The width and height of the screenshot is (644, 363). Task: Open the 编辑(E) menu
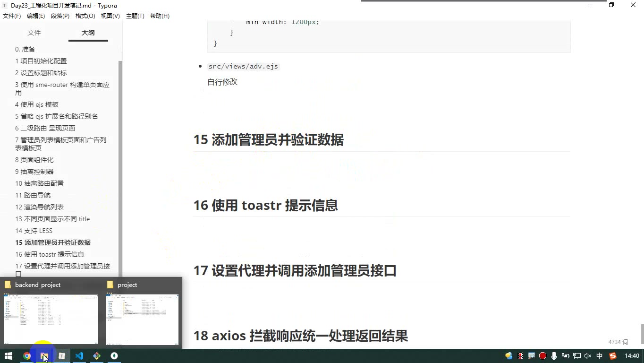pyautogui.click(x=36, y=16)
